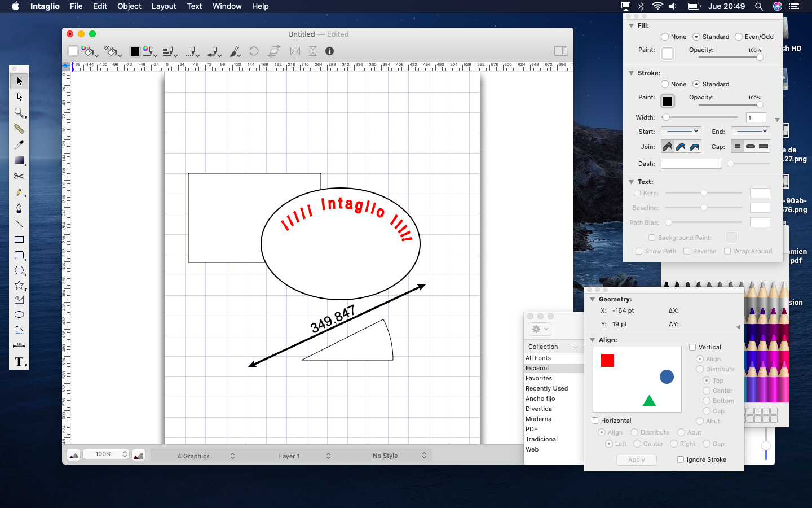The width and height of the screenshot is (812, 508).
Task: Open the Layer 1 dropdown
Action: 304,456
